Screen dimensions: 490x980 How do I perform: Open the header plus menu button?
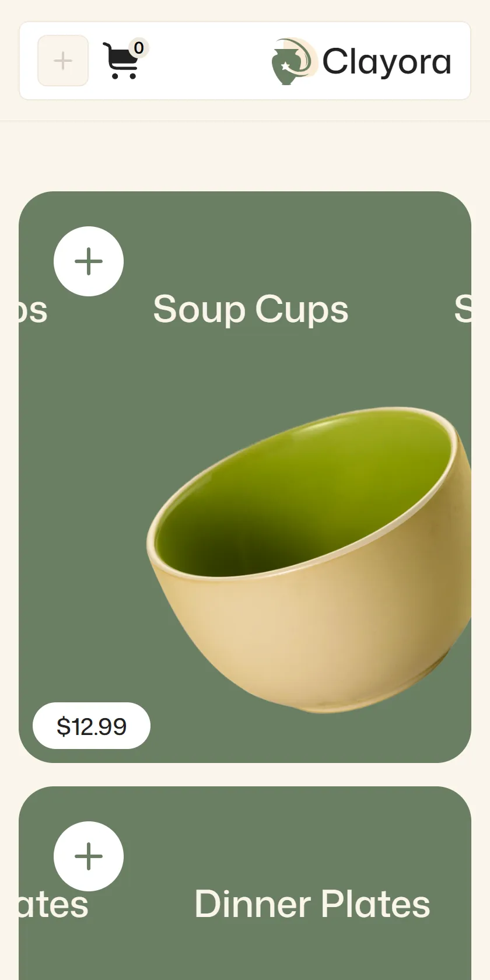63,61
